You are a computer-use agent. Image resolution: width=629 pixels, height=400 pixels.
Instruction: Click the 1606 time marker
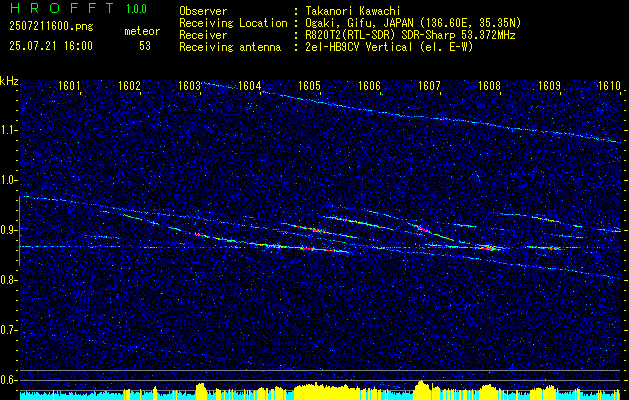click(369, 86)
